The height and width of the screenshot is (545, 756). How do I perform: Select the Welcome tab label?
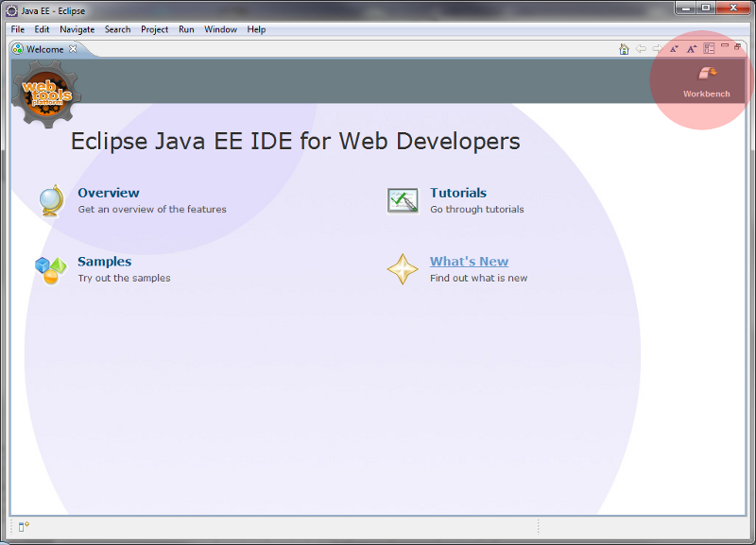coord(44,49)
